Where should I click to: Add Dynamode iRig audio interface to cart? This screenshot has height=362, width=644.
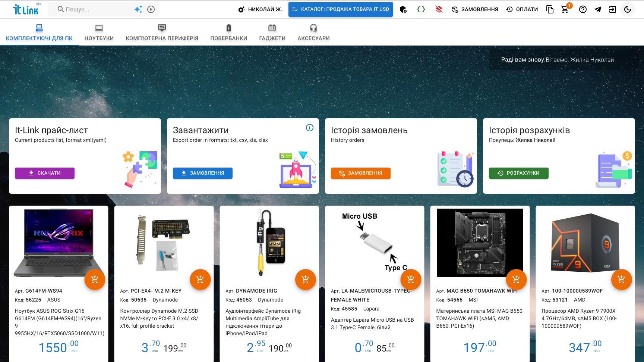(x=305, y=279)
